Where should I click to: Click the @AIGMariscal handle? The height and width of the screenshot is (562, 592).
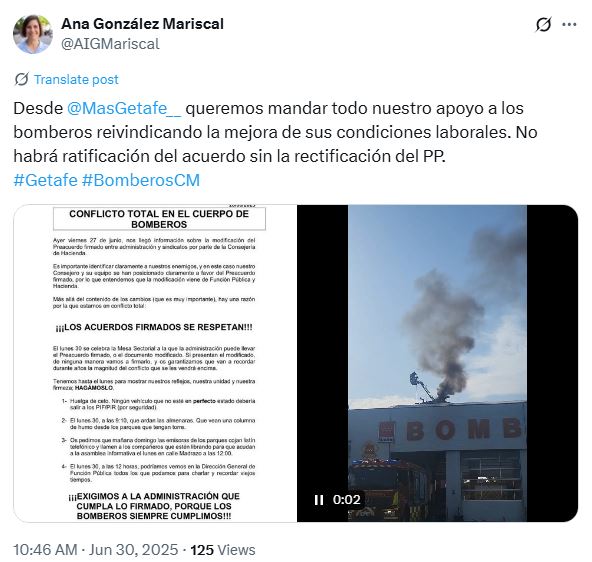coord(110,44)
